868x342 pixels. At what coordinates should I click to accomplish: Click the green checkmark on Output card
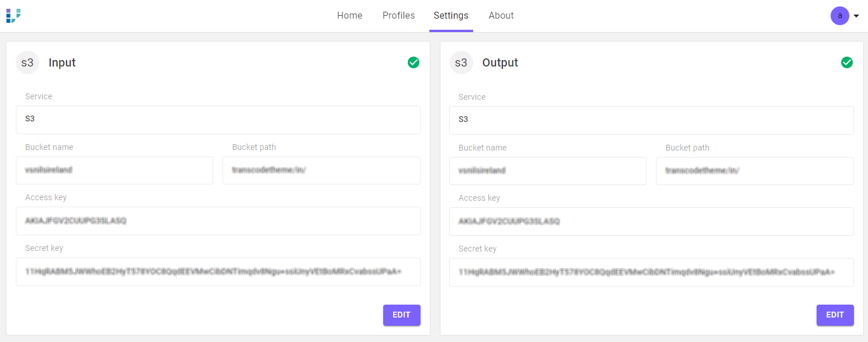pos(846,62)
